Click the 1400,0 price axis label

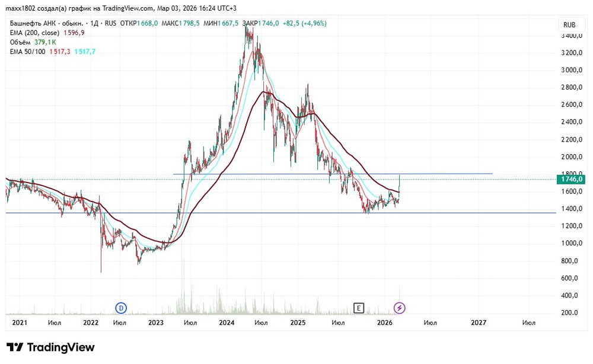point(572,209)
